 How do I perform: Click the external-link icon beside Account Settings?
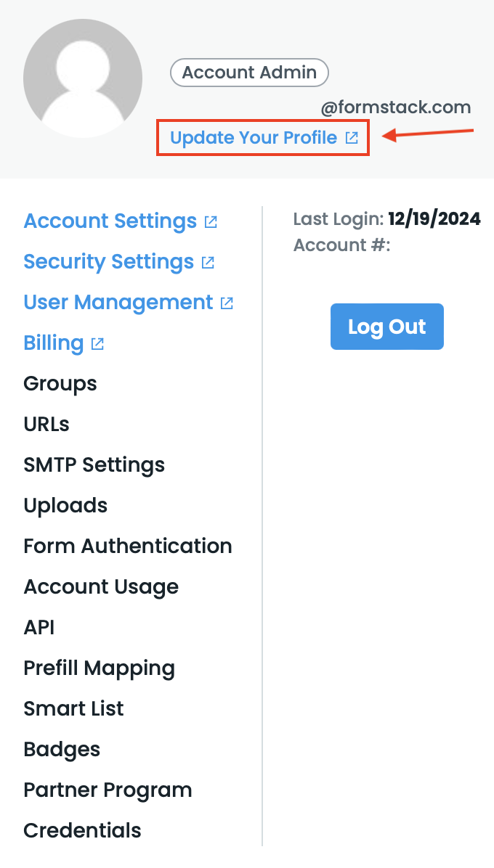point(210,221)
